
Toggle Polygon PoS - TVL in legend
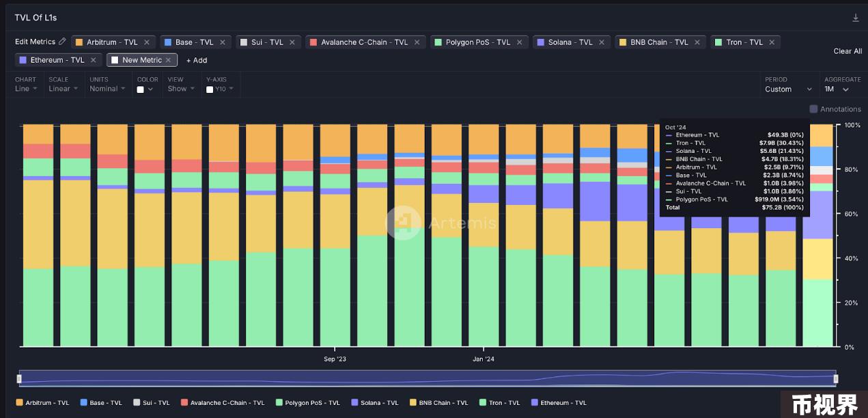[x=307, y=403]
